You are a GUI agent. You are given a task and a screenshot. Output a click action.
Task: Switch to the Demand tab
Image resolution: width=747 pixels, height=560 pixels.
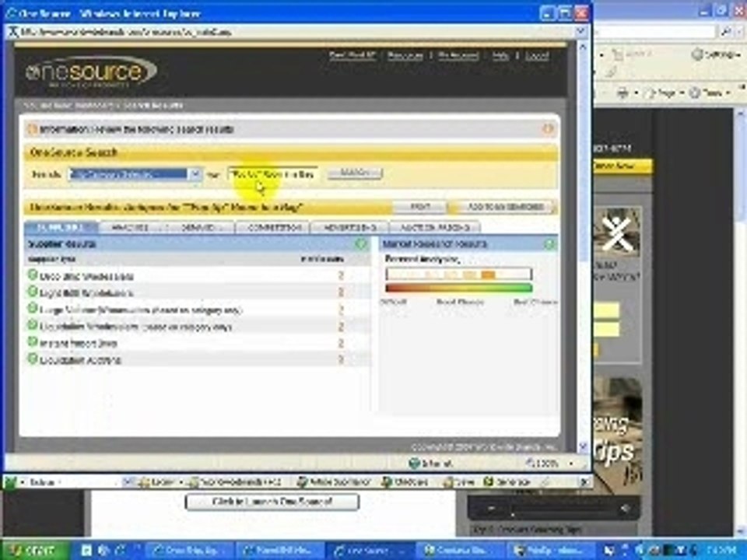(x=200, y=227)
